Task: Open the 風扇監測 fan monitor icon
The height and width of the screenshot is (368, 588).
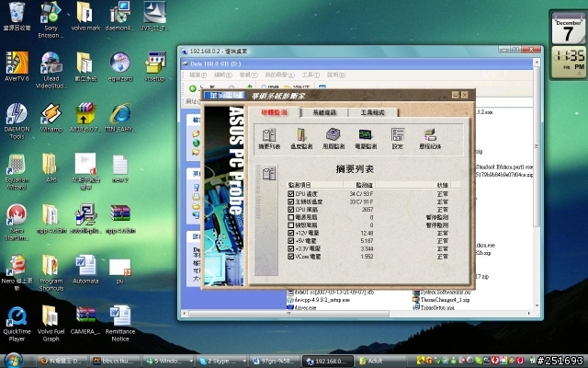Action: click(334, 138)
